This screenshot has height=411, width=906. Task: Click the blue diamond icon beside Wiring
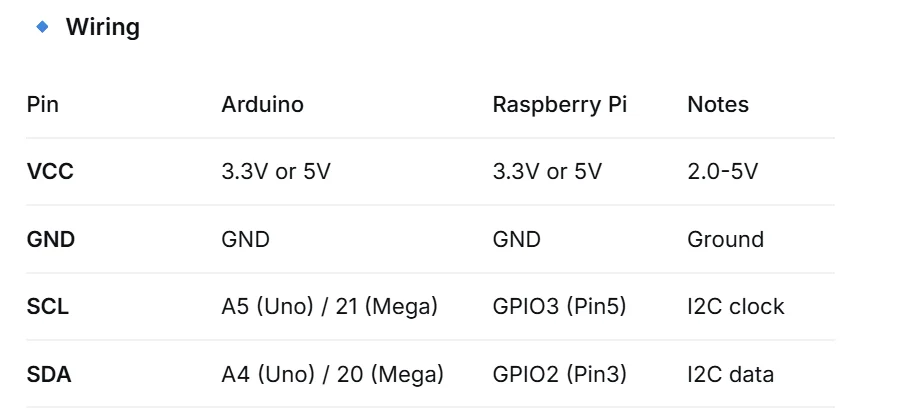(42, 27)
